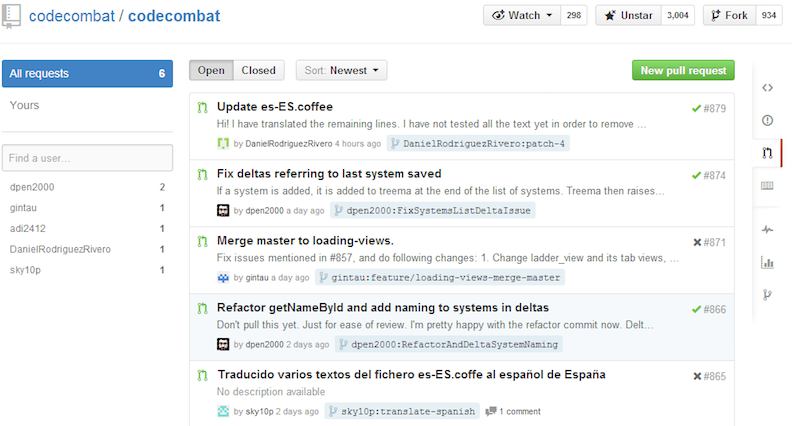Image resolution: width=792 pixels, height=426 pixels.
Task: Open the bold codecombat repository link
Action: (174, 16)
